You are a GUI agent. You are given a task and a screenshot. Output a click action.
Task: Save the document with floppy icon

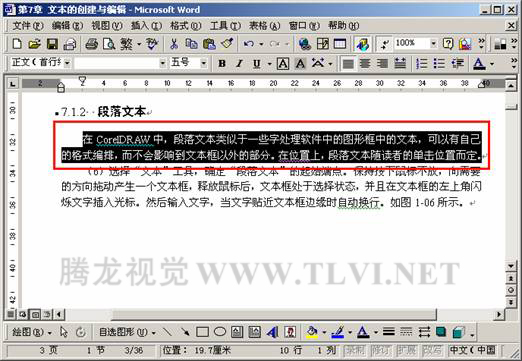[x=52, y=44]
